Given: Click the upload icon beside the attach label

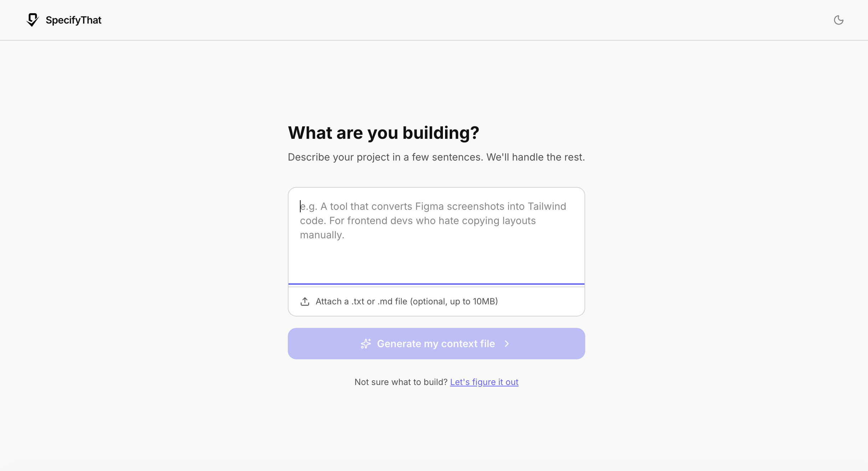Looking at the screenshot, I should [305, 302].
